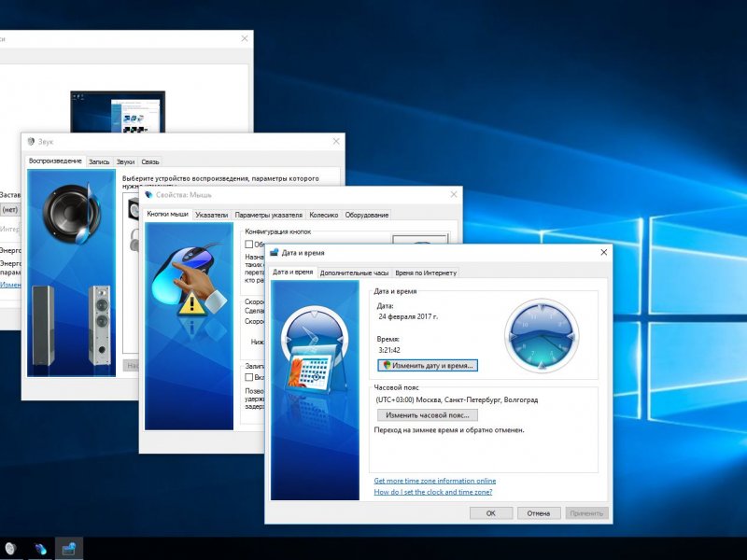Toggle the Вкл checkbox in the mouse window

tap(248, 377)
